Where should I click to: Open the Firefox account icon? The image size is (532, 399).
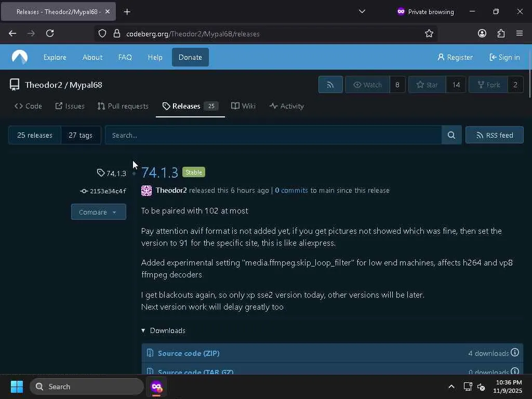[x=482, y=33]
